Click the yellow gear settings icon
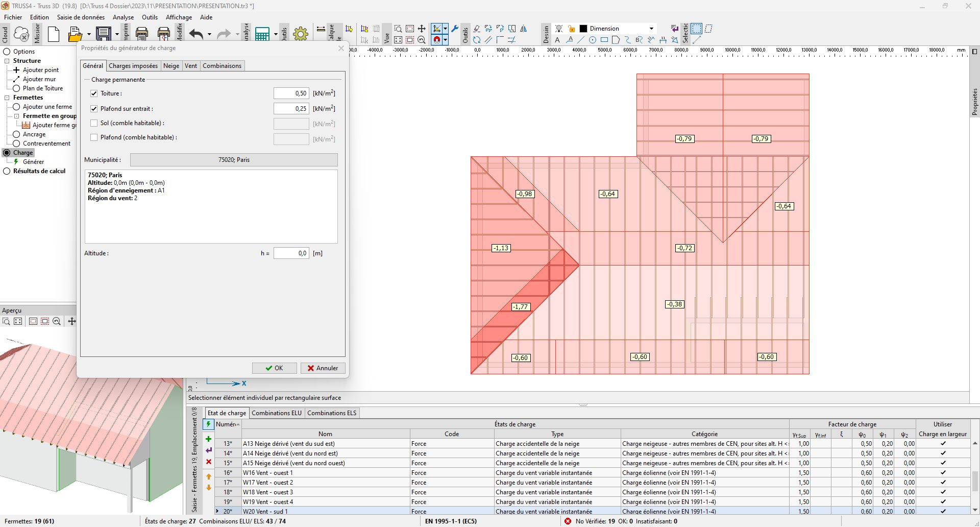980x527 pixels. point(301,34)
